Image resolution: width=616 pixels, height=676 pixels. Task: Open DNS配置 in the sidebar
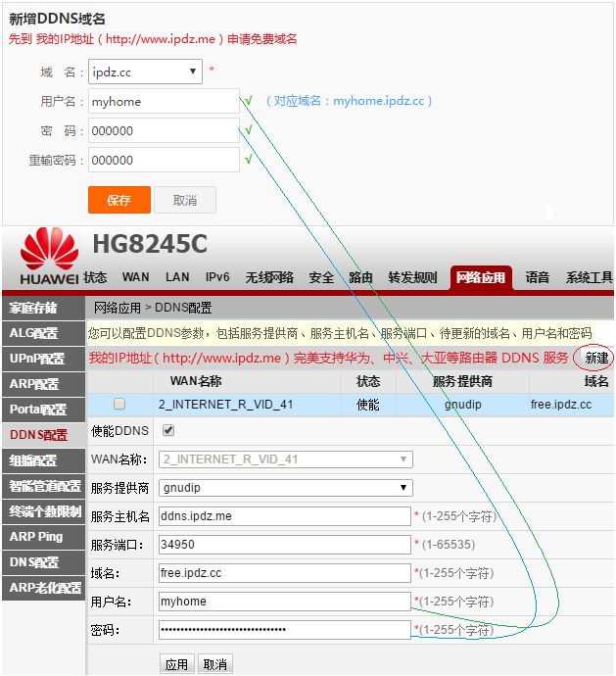pos(43,562)
